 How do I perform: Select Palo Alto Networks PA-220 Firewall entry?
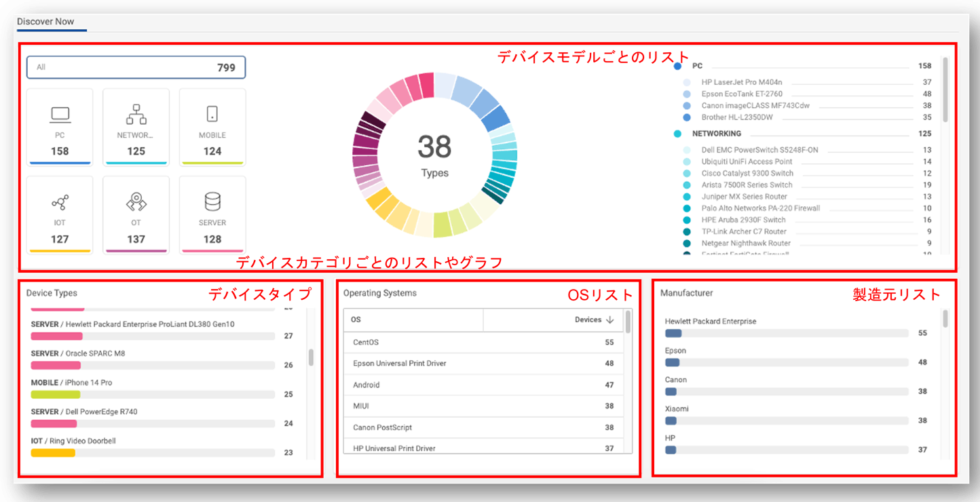coord(806,208)
